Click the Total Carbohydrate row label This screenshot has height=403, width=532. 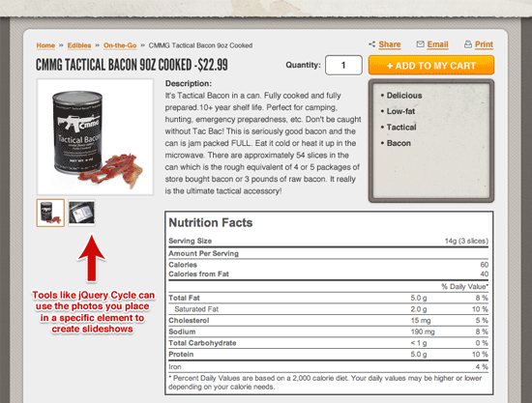202,343
